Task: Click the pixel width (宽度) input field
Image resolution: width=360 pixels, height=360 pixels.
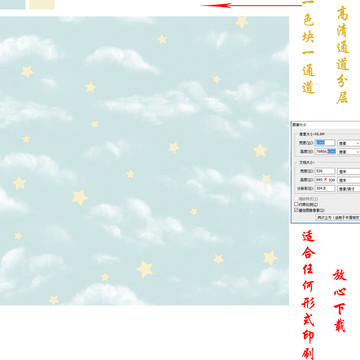Action: [x=325, y=143]
